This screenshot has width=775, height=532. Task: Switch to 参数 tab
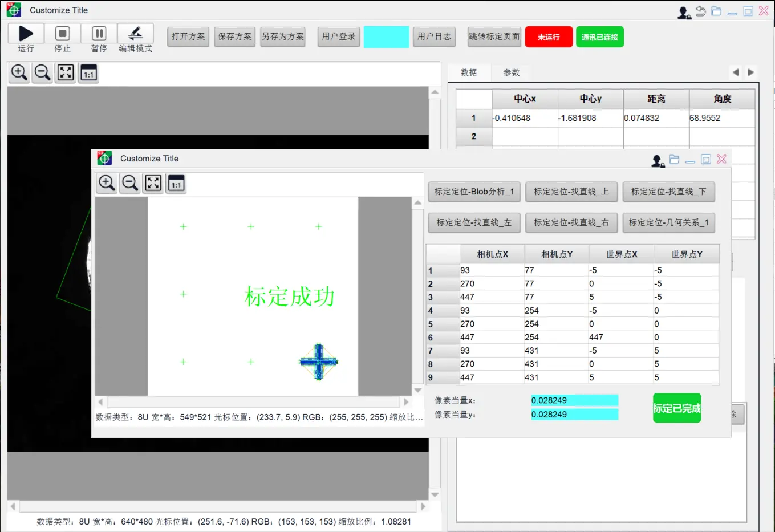[512, 72]
